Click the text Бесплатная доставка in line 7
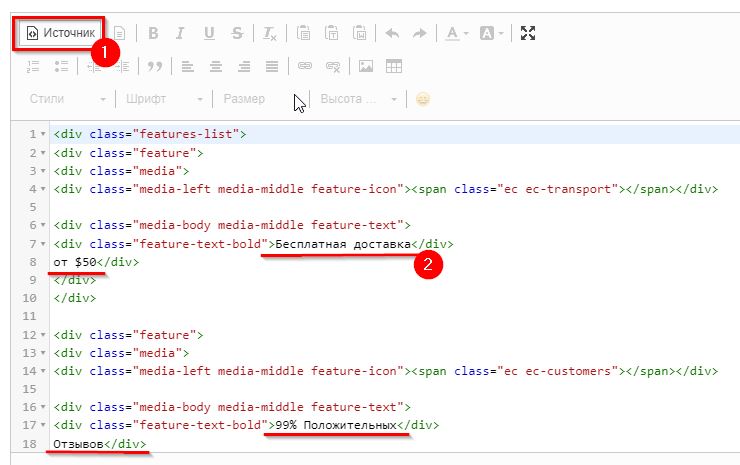The image size is (740, 465). pos(343,243)
